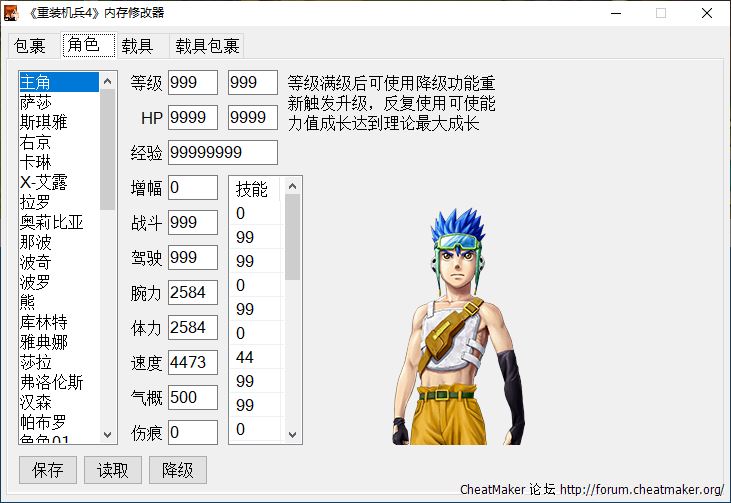The width and height of the screenshot is (731, 503).
Task: Switch to the 载具包裹 tab
Action: pos(207,46)
